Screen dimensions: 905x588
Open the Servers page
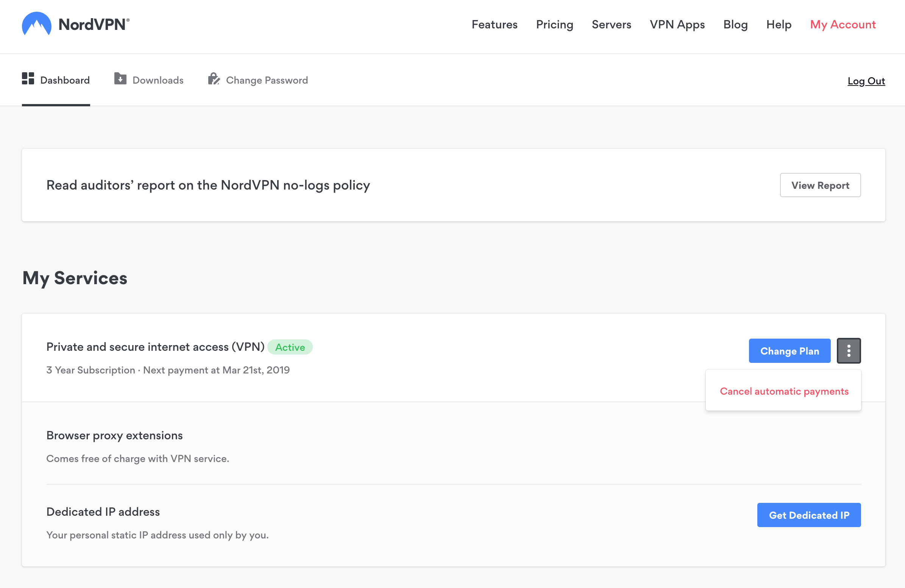point(611,24)
